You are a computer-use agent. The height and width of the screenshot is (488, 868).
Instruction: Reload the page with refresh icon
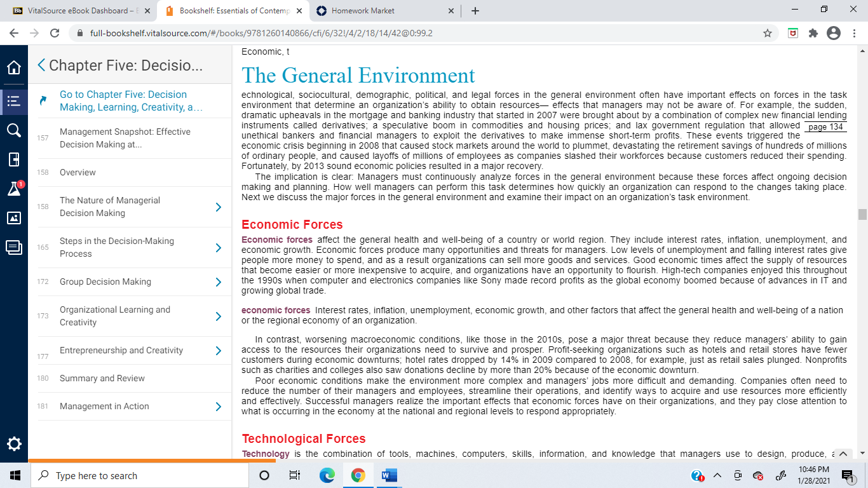55,33
